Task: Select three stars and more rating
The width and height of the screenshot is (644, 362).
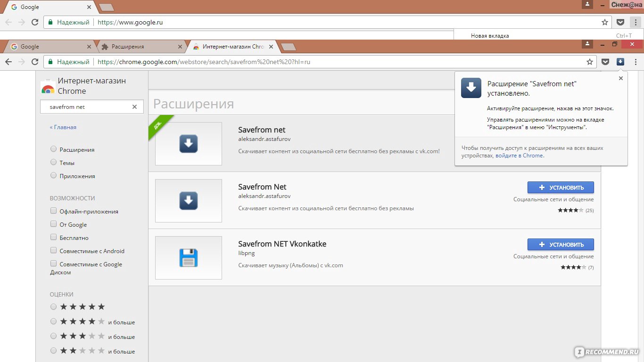Action: 53,336
